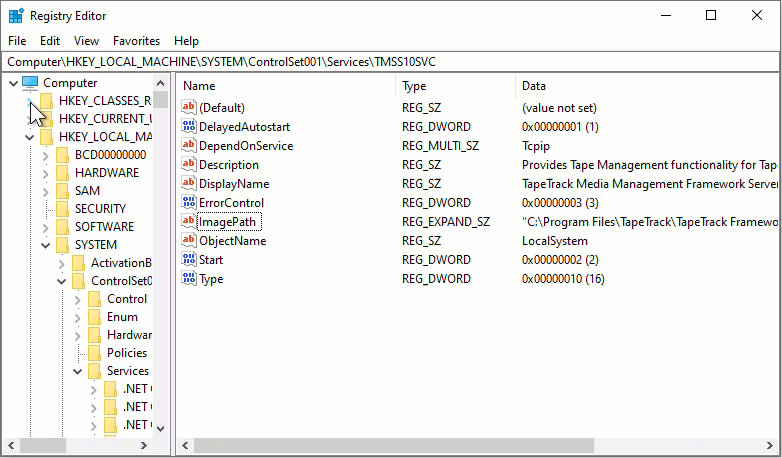Viewport: 782px width, 458px height.
Task: Click the Computer icon in tree root
Action: pos(30,83)
